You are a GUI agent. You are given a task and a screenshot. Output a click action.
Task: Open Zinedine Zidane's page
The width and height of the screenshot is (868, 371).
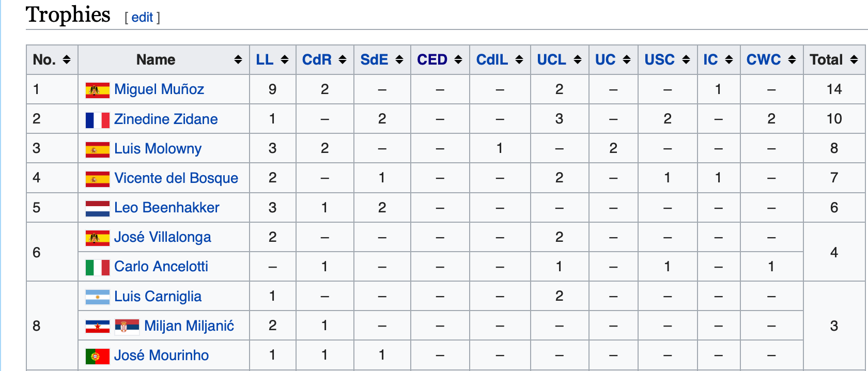point(166,119)
